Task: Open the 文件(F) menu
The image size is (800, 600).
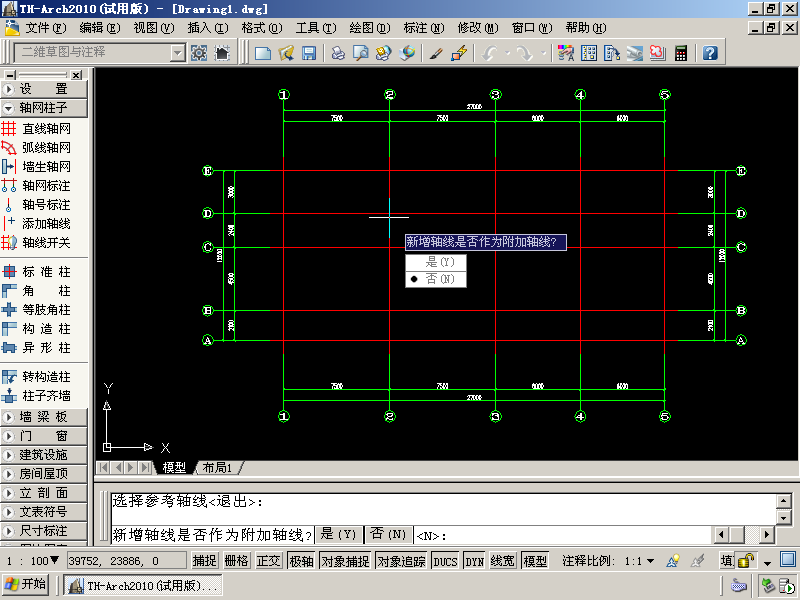Action: coord(46,28)
